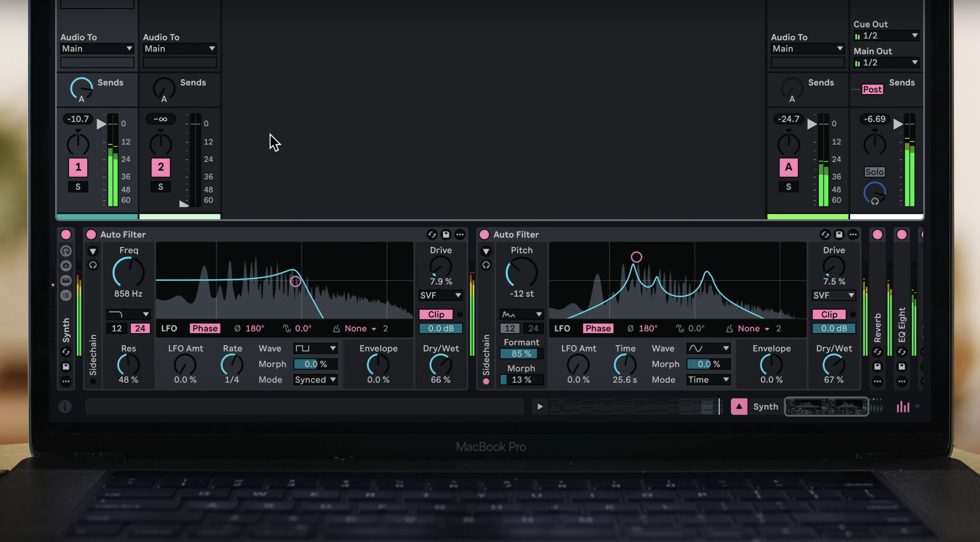
Task: Select Phase mode for the LFO
Action: 205,328
